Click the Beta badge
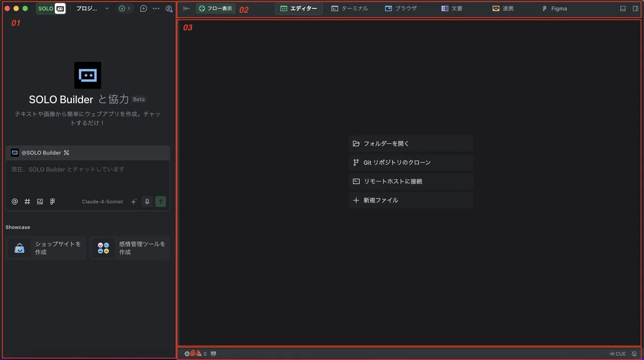This screenshot has height=360, width=644. coord(139,99)
